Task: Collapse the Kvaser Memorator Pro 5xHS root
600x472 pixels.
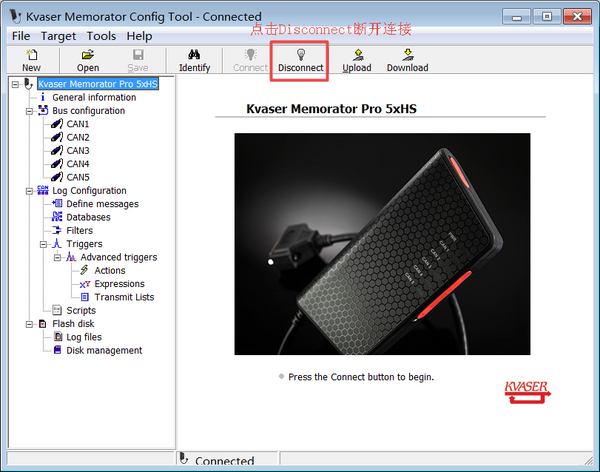Action: [15, 84]
